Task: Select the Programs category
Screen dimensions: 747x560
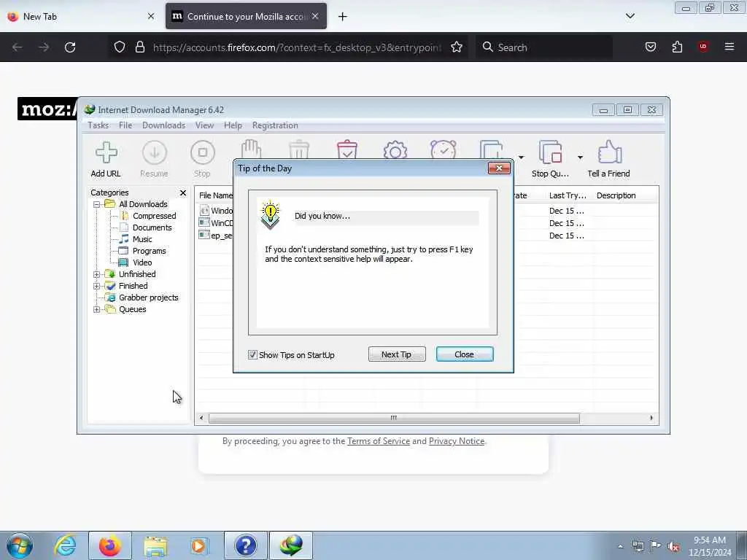Action: point(149,251)
